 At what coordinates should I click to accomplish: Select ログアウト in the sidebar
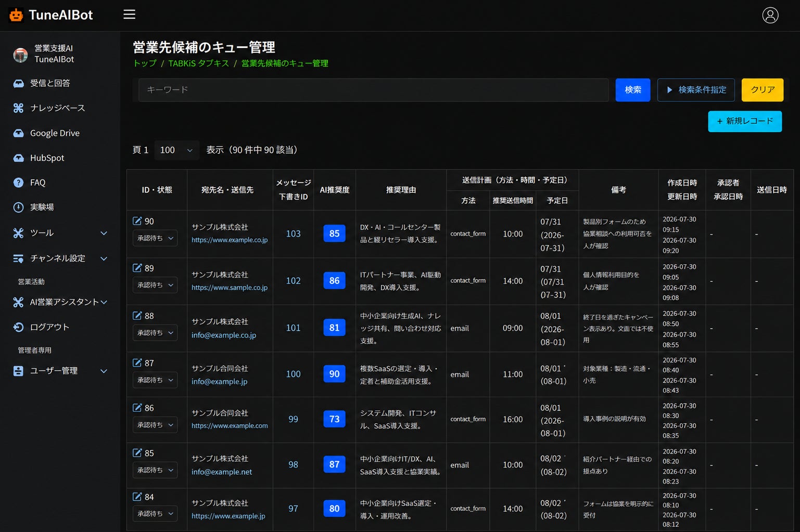[49, 327]
